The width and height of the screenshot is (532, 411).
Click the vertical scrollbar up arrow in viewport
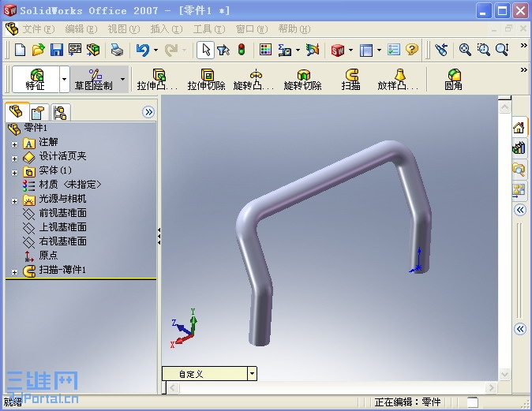[x=504, y=107]
